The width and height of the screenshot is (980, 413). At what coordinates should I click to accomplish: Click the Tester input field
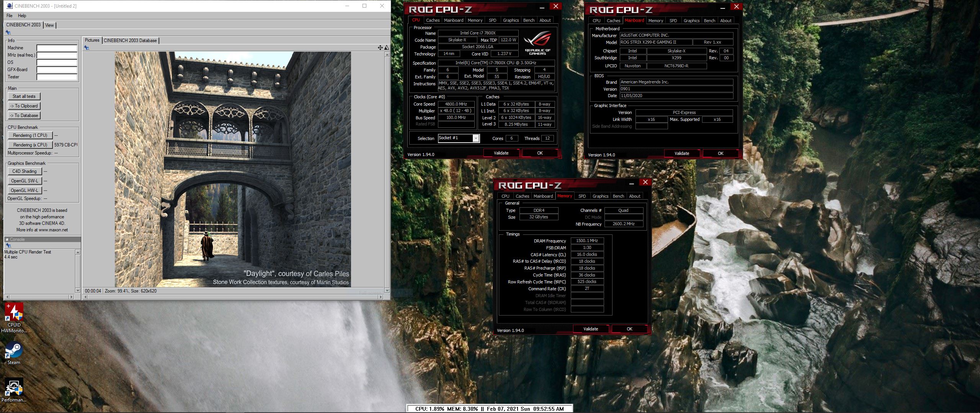point(57,77)
